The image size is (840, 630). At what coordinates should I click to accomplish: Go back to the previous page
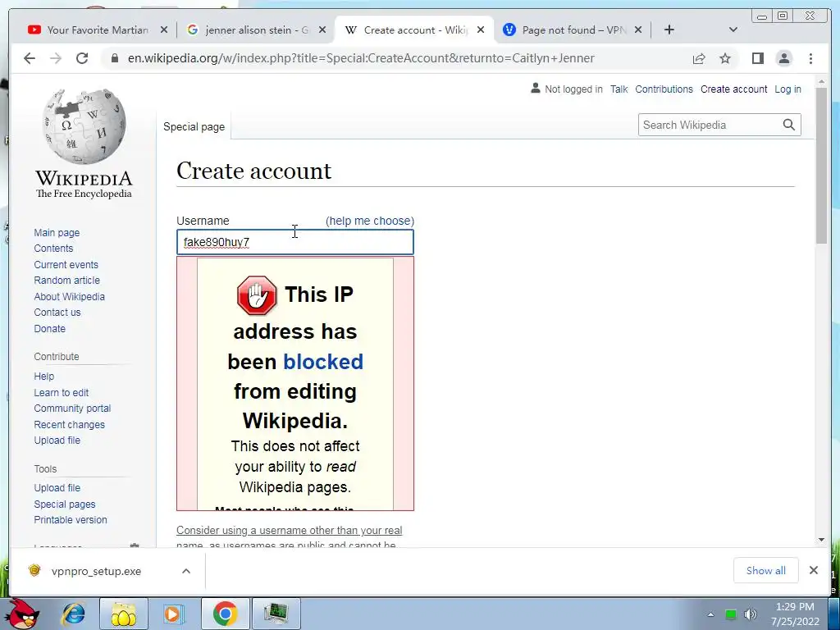coord(30,58)
